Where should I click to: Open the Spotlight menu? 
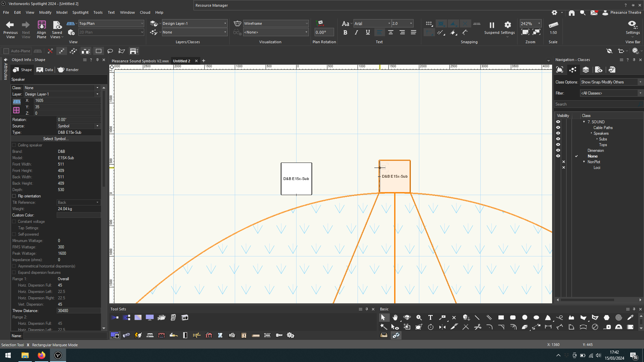coord(80,12)
